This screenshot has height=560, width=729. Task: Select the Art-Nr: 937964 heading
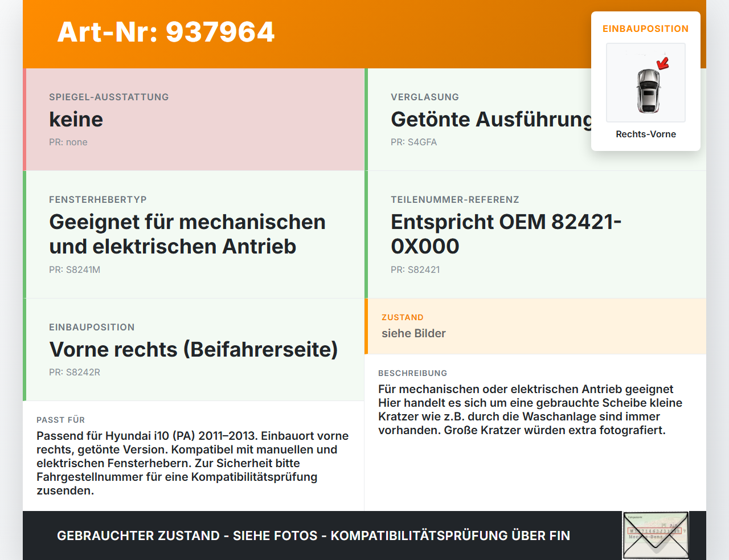coord(166,32)
